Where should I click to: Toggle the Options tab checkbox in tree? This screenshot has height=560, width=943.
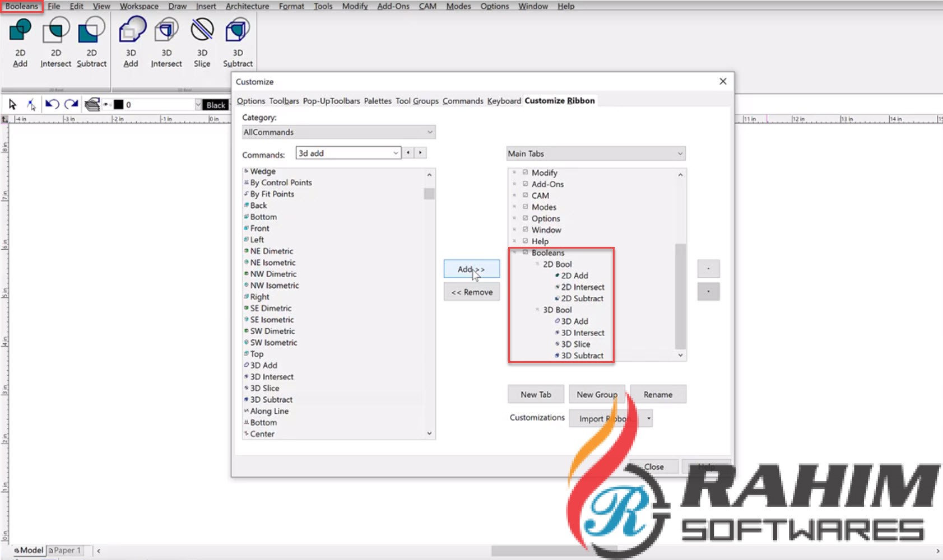(525, 218)
